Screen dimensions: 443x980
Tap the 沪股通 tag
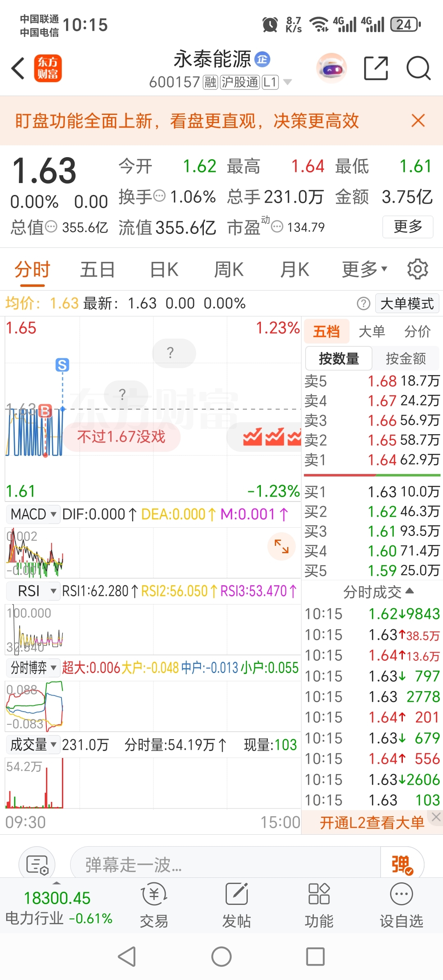pos(240,82)
